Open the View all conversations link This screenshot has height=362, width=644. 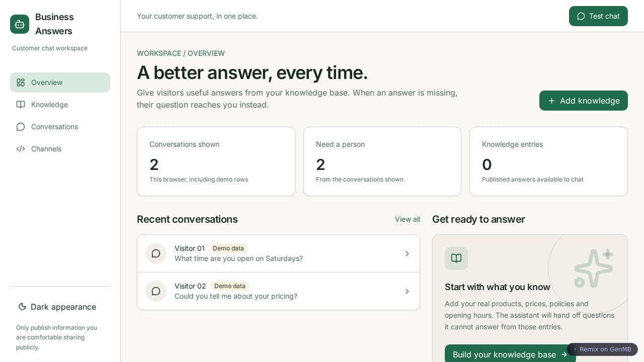point(408,219)
